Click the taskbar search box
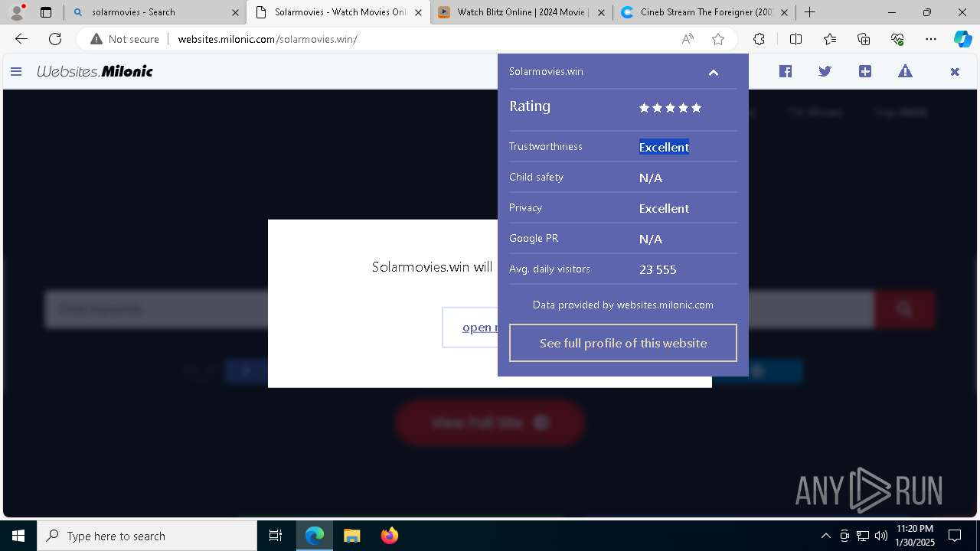Screen dimensions: 980x551 (147, 536)
